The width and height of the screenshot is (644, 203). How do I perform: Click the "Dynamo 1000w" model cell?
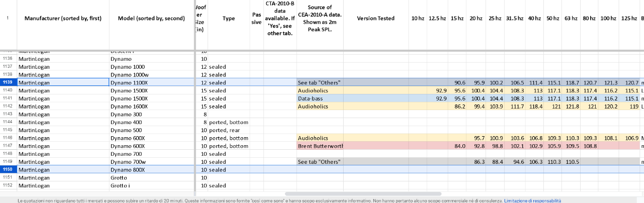(151, 74)
